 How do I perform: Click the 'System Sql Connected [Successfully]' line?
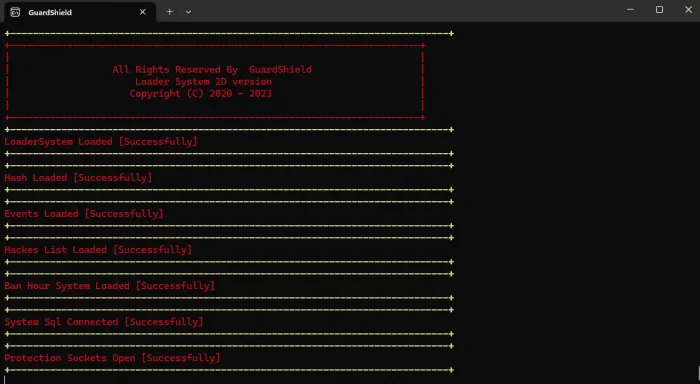point(104,322)
